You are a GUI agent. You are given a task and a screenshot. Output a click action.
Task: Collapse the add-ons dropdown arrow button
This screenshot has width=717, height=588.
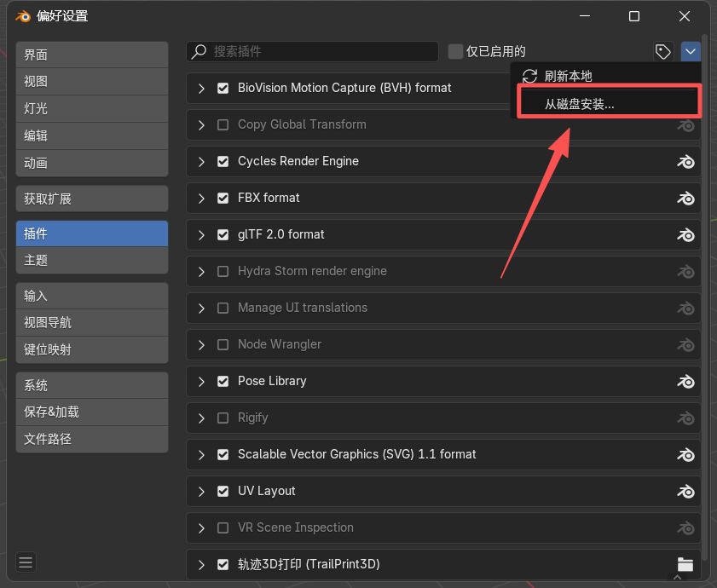tap(691, 52)
